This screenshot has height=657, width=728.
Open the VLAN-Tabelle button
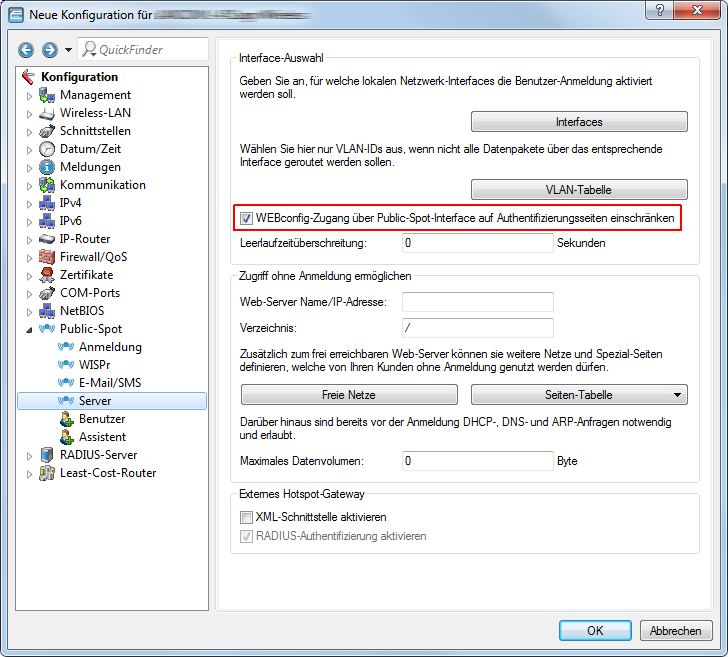pos(579,190)
